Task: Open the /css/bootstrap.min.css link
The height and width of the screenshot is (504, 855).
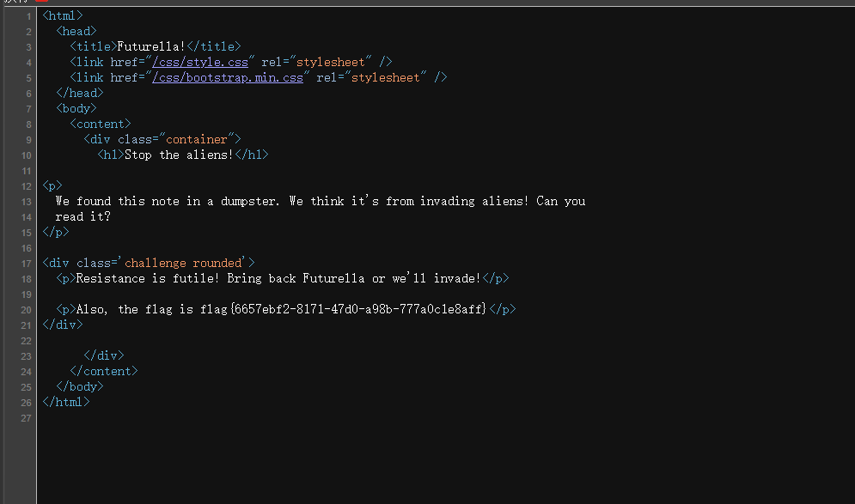Action: [227, 77]
